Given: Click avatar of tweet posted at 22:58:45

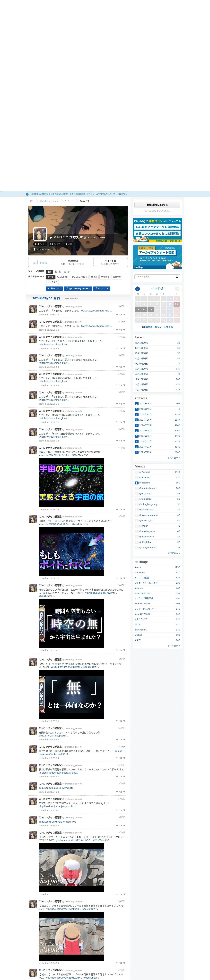Looking at the screenshot, I should [33, 377].
